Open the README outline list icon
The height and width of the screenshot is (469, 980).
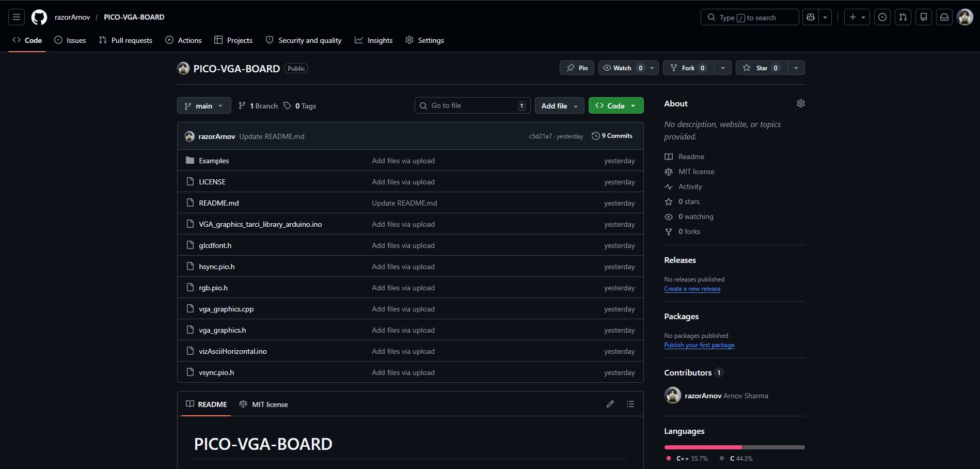click(x=630, y=404)
